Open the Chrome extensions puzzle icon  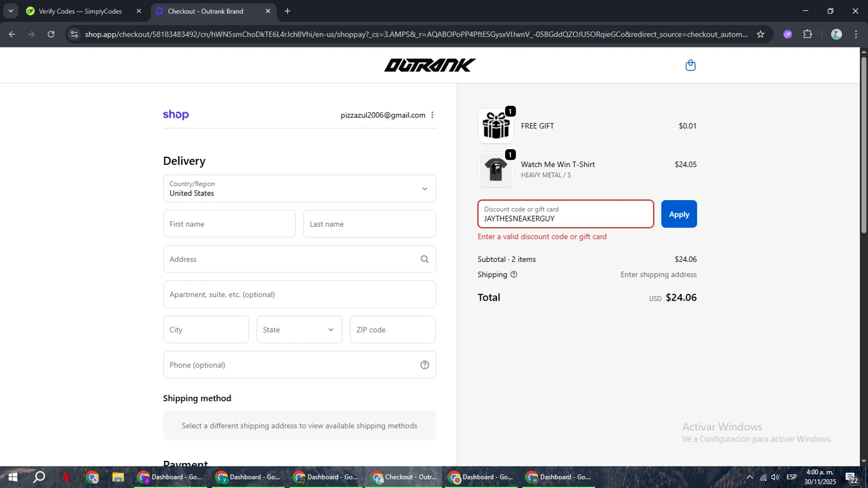coord(808,34)
